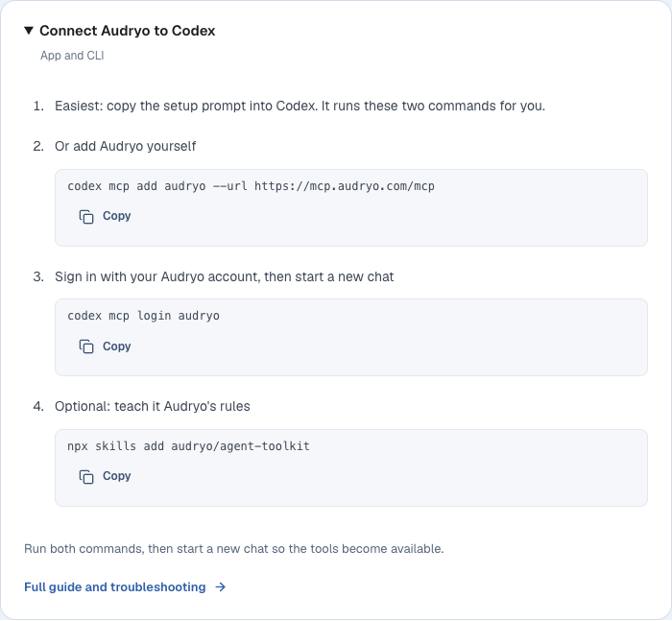Click Copy label under the mcp add audryo command
Image resolution: width=672 pixels, height=621 pixels.
(x=116, y=216)
